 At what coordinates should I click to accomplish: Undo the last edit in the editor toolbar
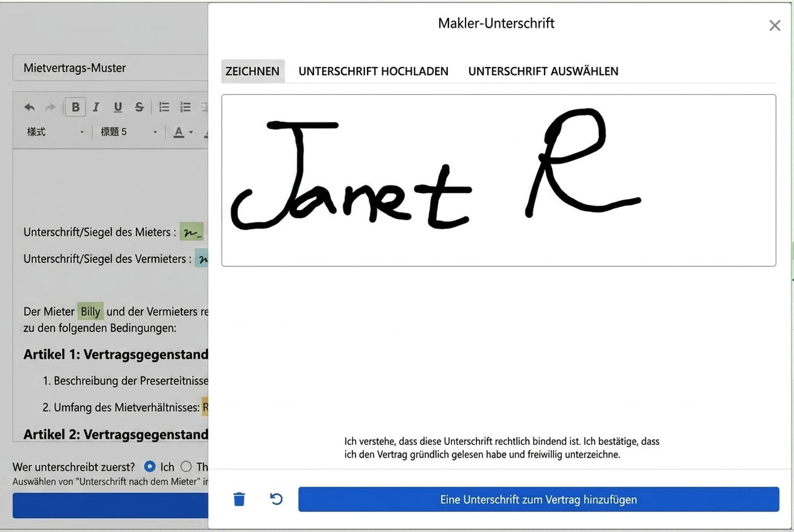point(30,107)
